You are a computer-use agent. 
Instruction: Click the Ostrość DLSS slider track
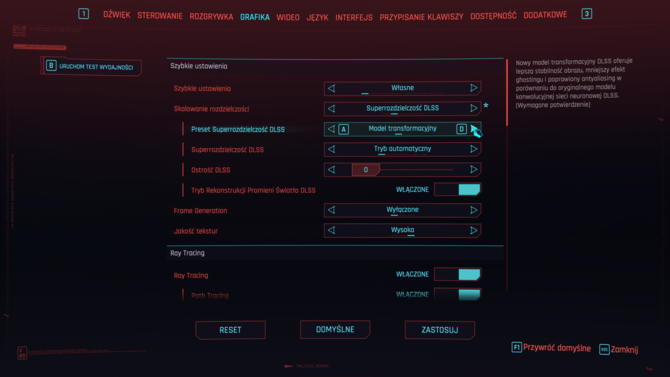(x=403, y=170)
